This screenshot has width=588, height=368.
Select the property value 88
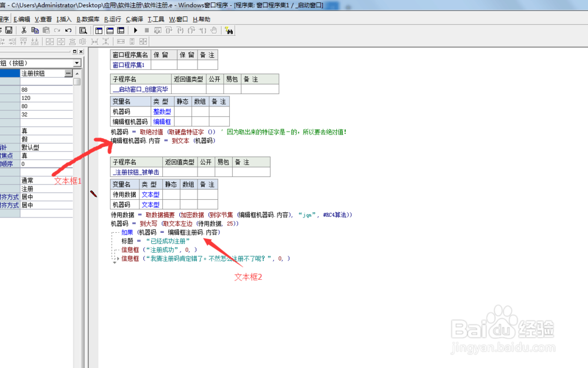(46, 89)
